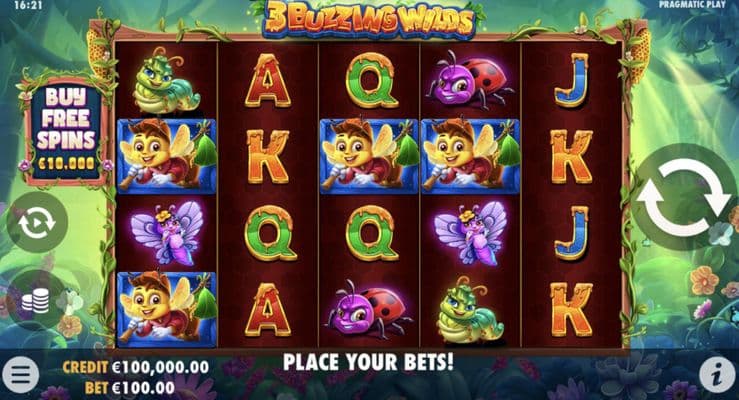Click the green Q symbol on second reel
739x400 pixels.
pyautogui.click(x=270, y=233)
